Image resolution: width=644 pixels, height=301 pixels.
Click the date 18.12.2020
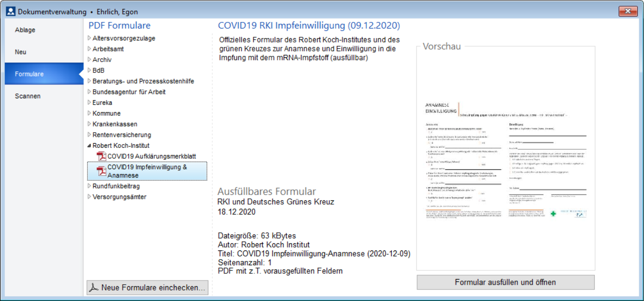point(236,212)
